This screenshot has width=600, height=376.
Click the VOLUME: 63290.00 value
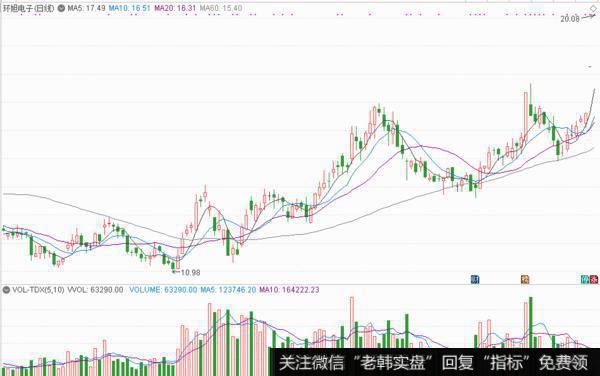click(163, 290)
